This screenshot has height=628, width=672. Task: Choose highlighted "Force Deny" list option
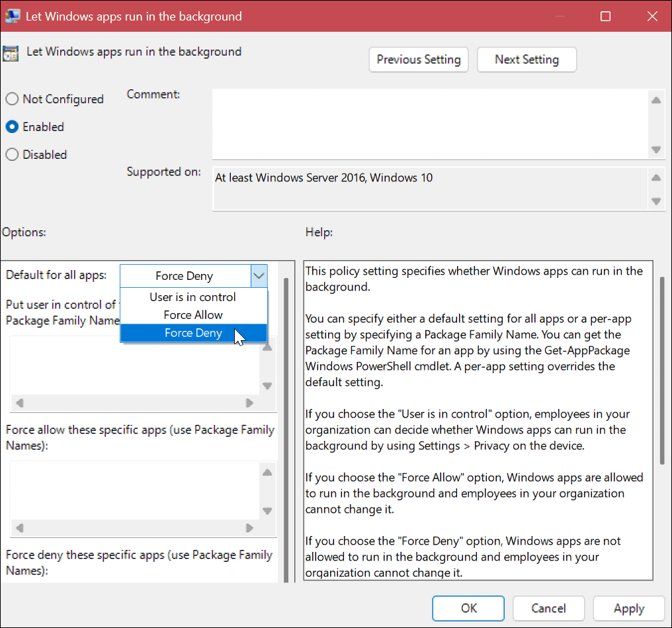pos(193,333)
